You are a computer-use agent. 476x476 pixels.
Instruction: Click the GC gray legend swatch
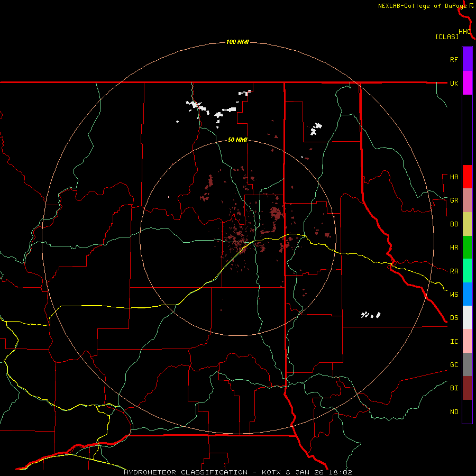coord(467,364)
